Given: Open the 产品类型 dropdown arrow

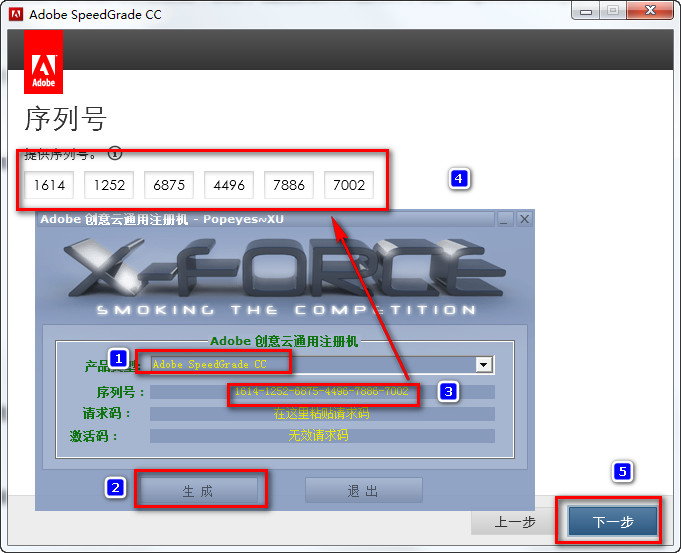Looking at the screenshot, I should pyautogui.click(x=483, y=364).
